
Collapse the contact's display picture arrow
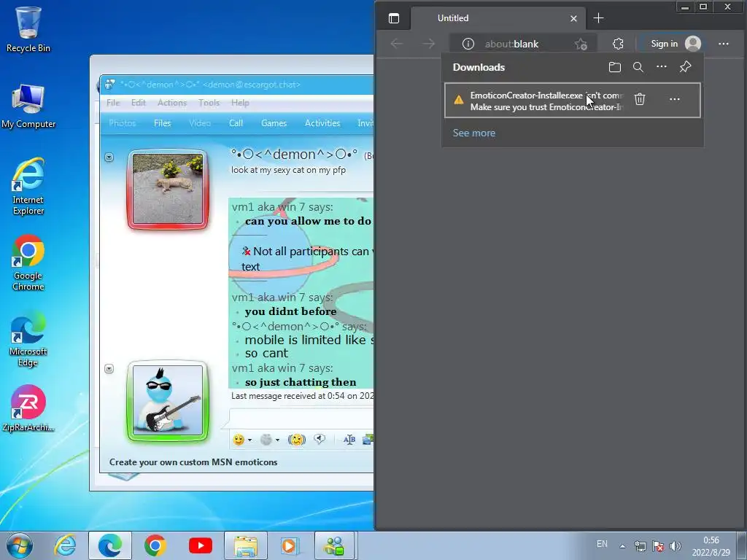(109, 157)
